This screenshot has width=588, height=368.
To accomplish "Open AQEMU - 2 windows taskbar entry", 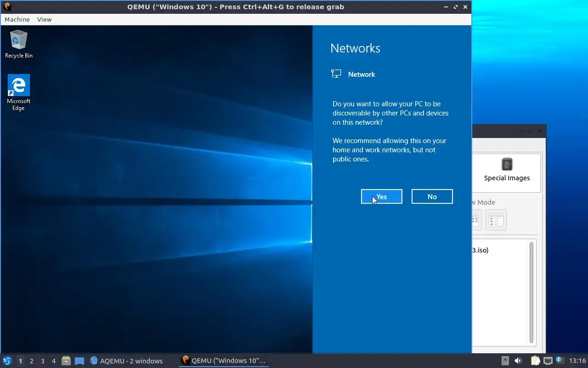I will [x=126, y=361].
